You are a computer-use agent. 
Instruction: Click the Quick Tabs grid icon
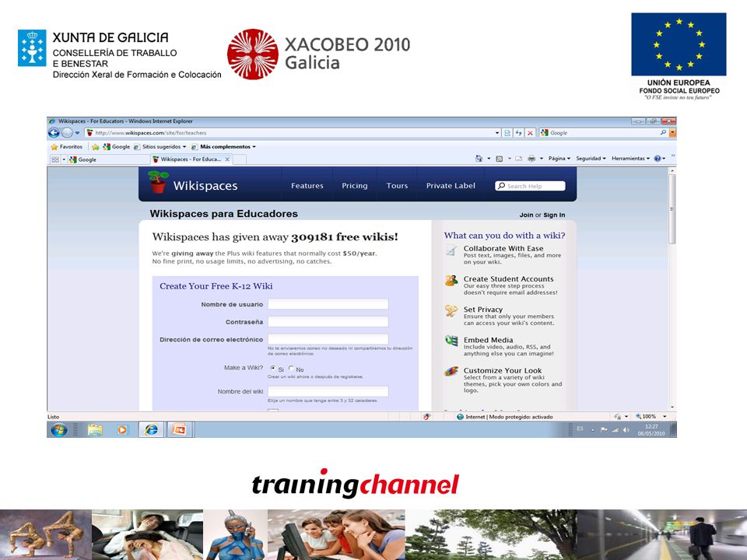click(x=54, y=159)
